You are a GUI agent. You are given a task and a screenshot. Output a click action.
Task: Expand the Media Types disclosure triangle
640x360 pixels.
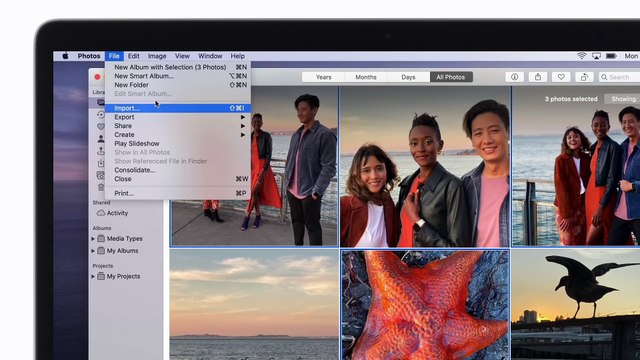93,239
